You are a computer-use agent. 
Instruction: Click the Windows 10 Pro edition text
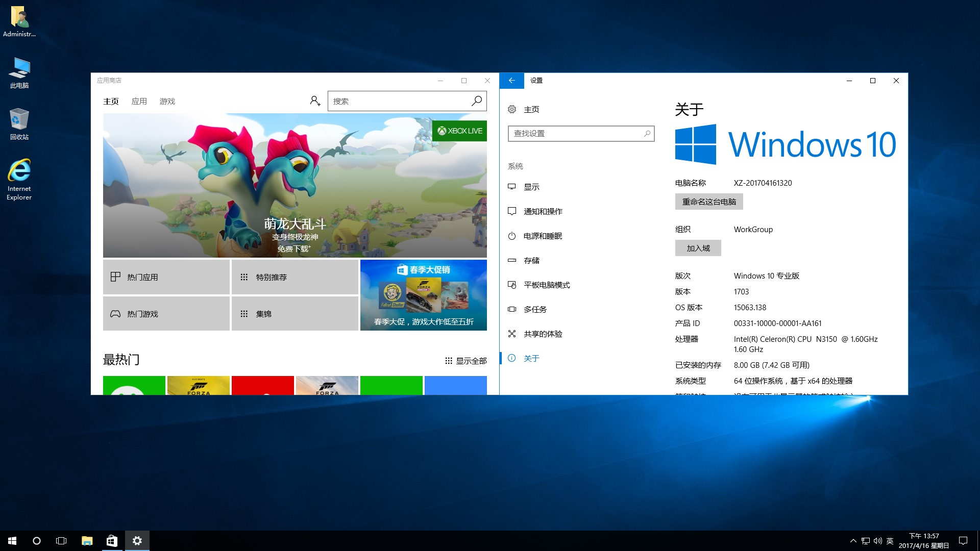coord(766,276)
